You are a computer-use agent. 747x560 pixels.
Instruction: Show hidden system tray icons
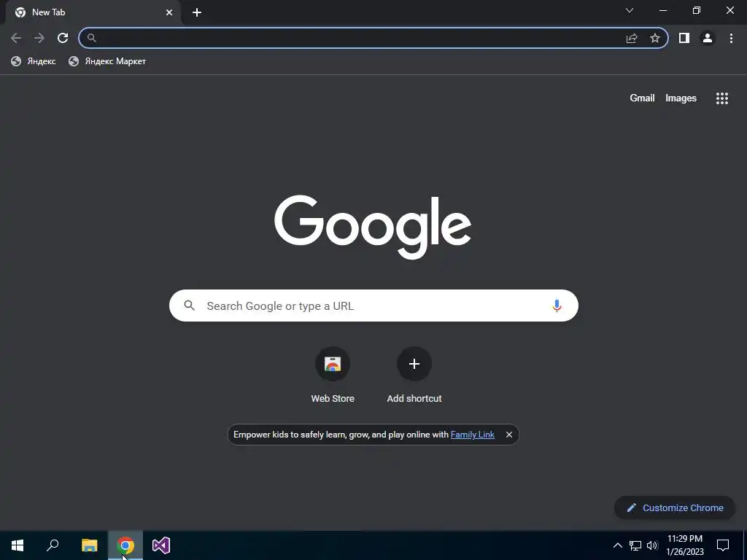tap(617, 545)
